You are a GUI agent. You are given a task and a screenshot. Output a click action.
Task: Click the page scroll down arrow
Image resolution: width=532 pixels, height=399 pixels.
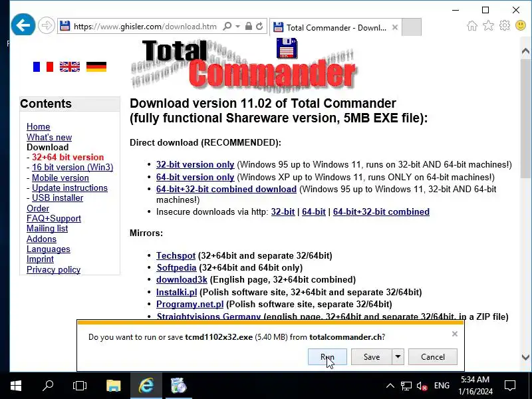coord(525,357)
